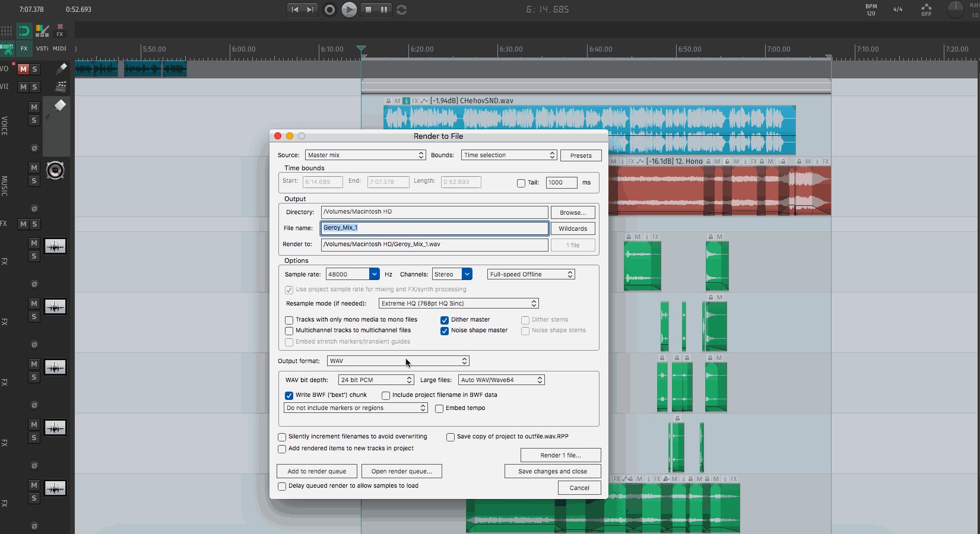Click the phase invert icon on VOICE track
This screenshot has height=534, width=980.
point(34,148)
